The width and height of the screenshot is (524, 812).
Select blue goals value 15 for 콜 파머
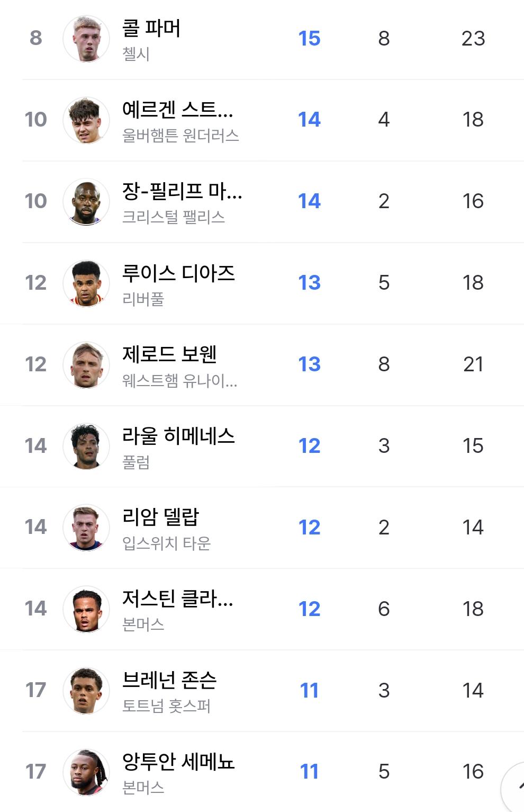309,38
